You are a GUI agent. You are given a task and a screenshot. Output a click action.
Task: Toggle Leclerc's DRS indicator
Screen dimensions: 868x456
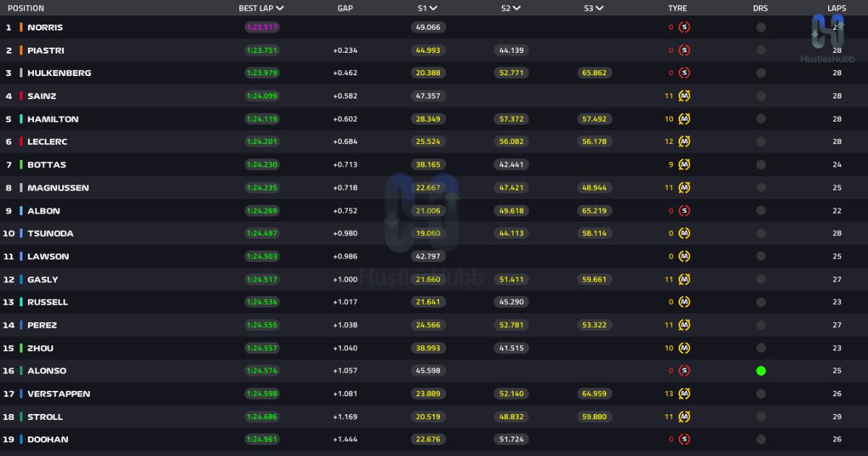pos(761,142)
